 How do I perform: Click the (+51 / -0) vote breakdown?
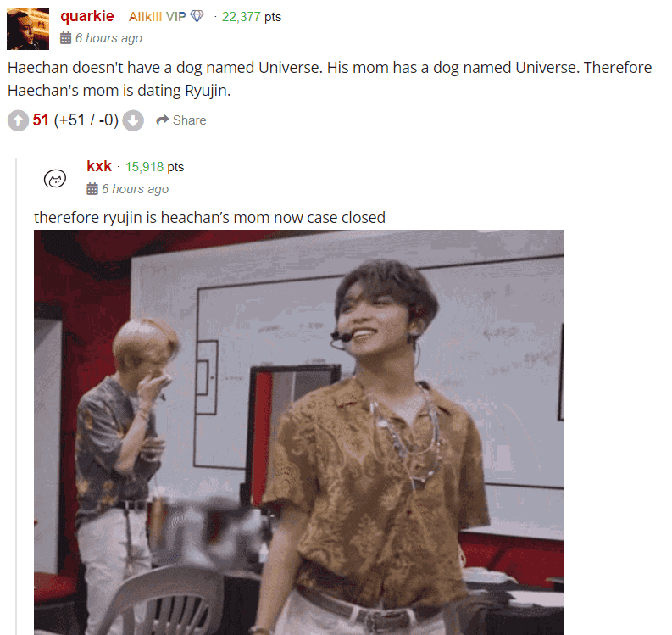(86, 120)
